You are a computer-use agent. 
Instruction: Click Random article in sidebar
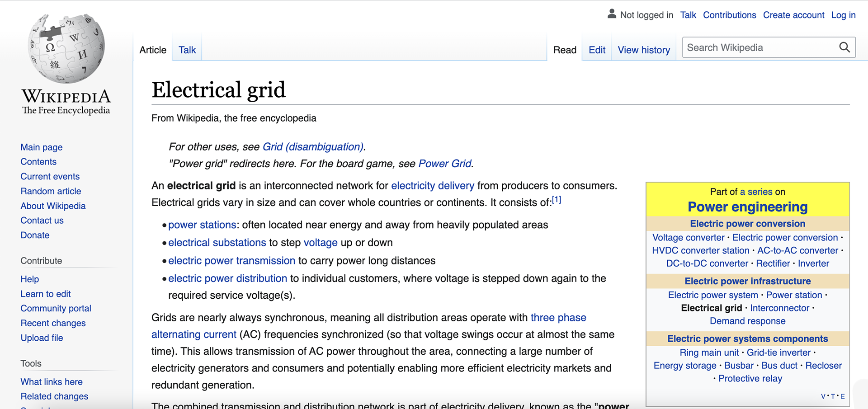[x=51, y=191]
